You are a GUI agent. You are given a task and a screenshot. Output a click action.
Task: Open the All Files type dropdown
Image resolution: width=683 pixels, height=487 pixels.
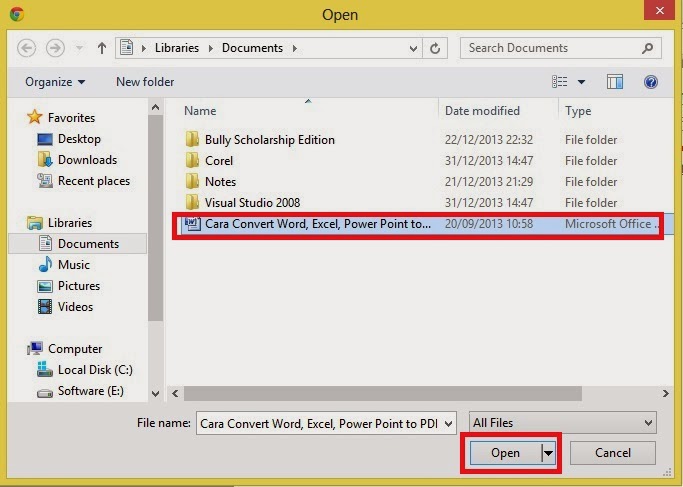pyautogui.click(x=562, y=423)
